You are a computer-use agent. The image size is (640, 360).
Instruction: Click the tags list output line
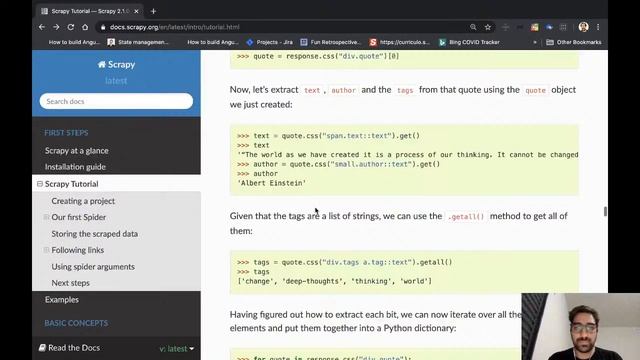tap(334, 281)
